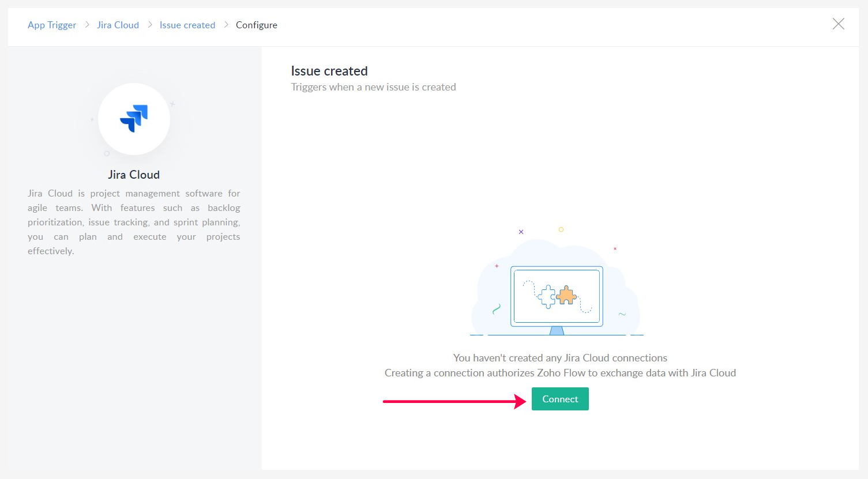
Task: Click the outlined blue puzzle piece
Action: click(546, 296)
